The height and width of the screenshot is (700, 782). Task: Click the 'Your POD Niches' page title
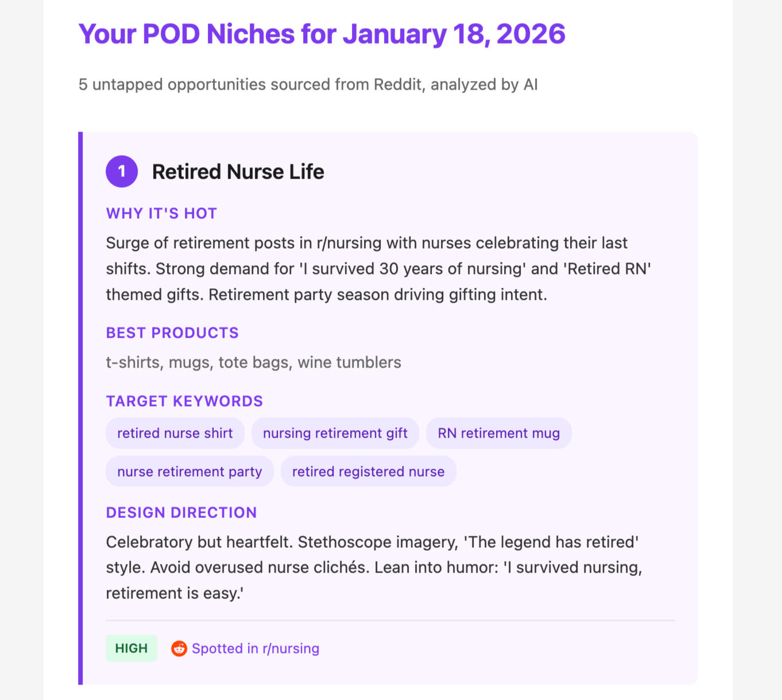coord(322,34)
